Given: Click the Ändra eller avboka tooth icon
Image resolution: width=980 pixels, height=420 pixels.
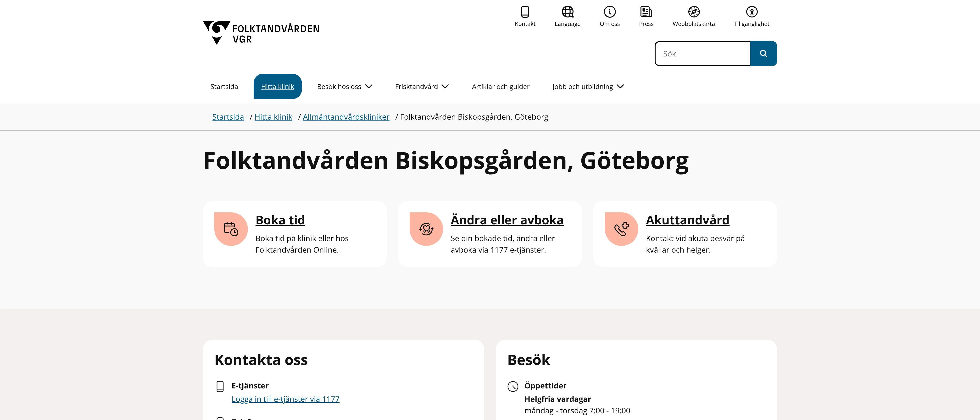Looking at the screenshot, I should pyautogui.click(x=426, y=229).
